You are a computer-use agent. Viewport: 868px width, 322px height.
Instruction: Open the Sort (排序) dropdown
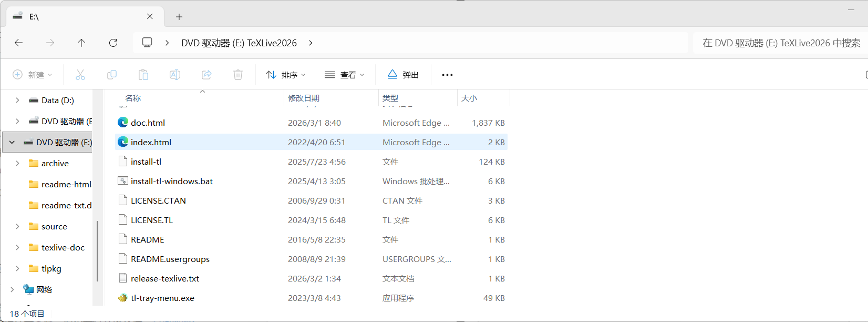[x=286, y=75]
